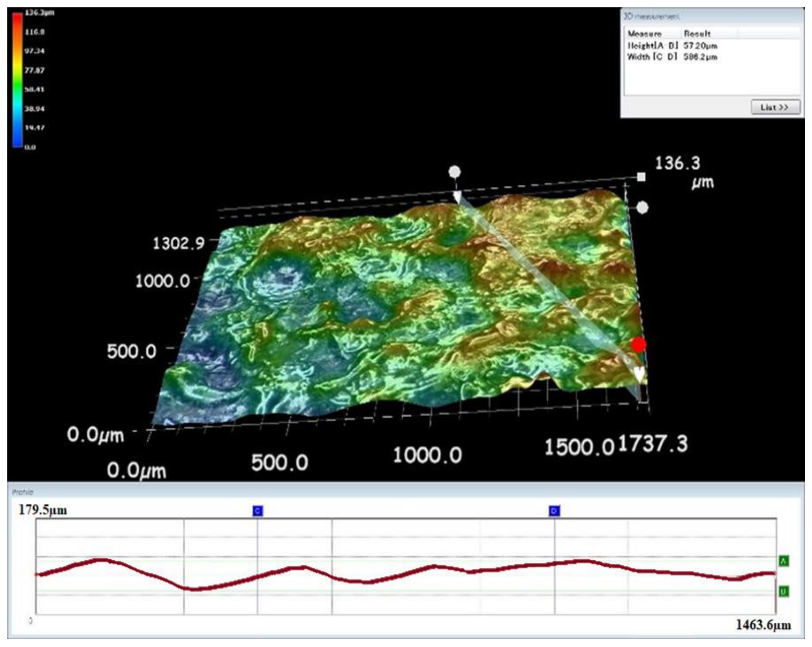
Task: Click the Measure column header
Action: [x=644, y=33]
